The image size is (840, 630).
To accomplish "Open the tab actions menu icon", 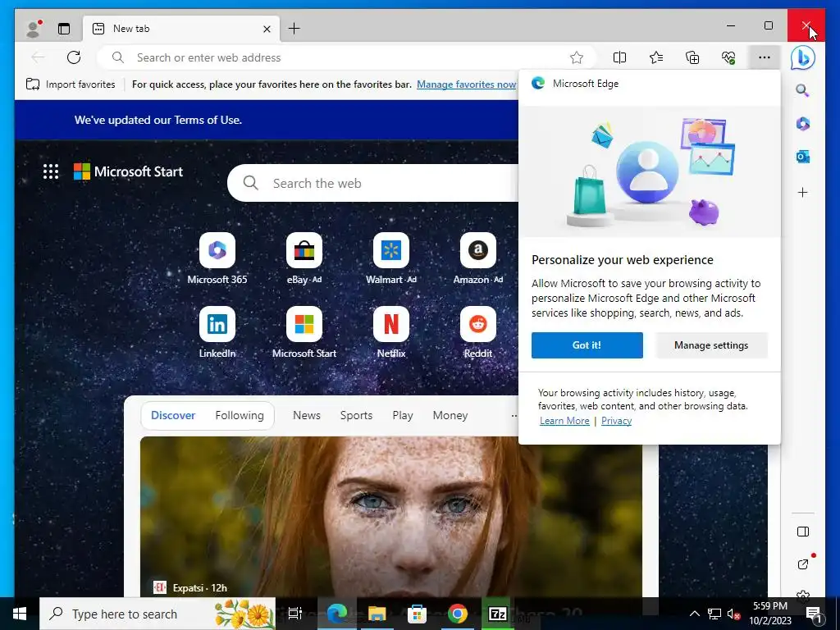I will coord(64,29).
